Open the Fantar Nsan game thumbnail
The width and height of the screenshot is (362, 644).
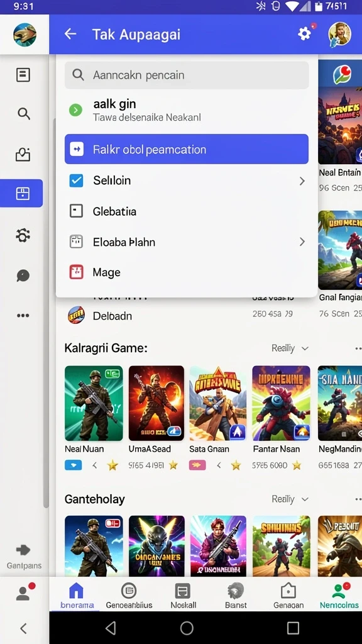click(281, 403)
